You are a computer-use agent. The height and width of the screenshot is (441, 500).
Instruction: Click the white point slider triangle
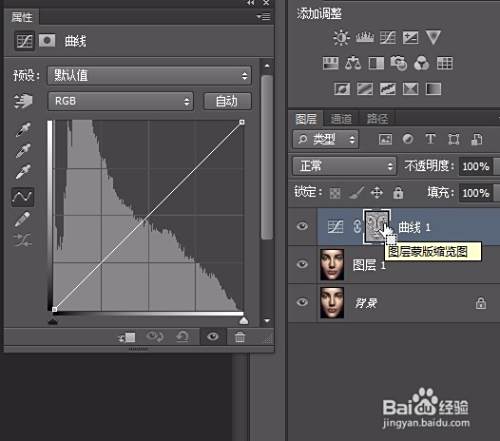[244, 321]
